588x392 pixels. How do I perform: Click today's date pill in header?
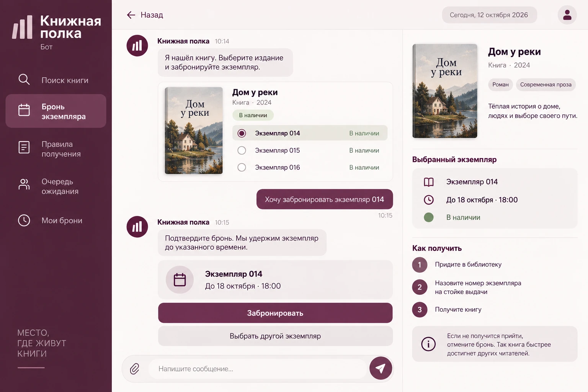pos(489,15)
